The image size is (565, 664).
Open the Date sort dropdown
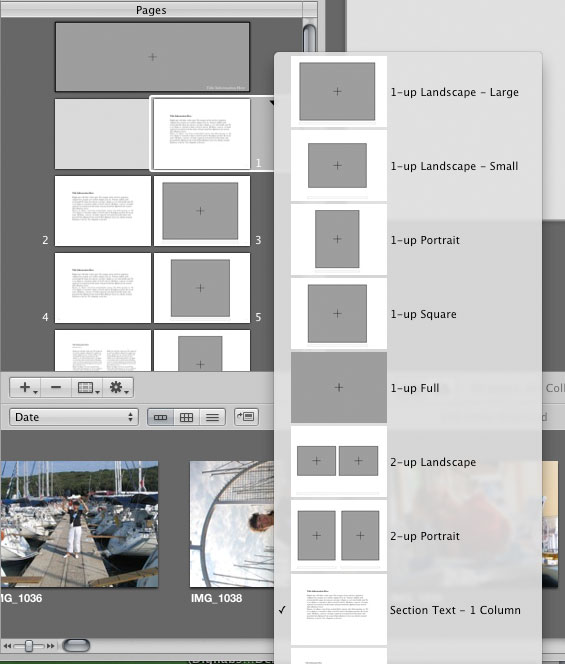coord(74,417)
